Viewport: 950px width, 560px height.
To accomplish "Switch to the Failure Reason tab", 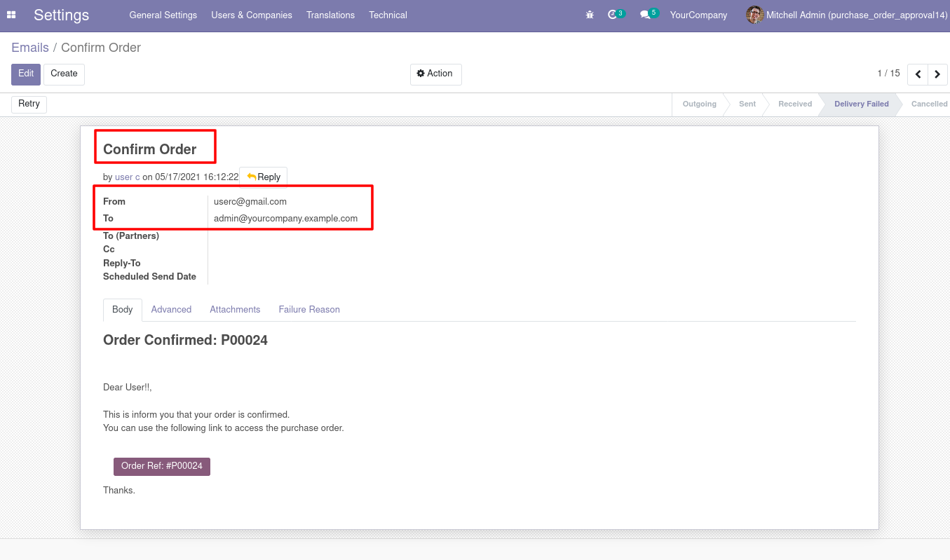I will pos(309,310).
